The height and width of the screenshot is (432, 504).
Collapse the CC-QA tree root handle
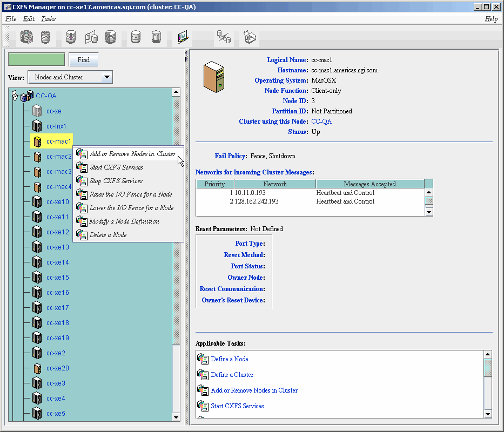15,96
